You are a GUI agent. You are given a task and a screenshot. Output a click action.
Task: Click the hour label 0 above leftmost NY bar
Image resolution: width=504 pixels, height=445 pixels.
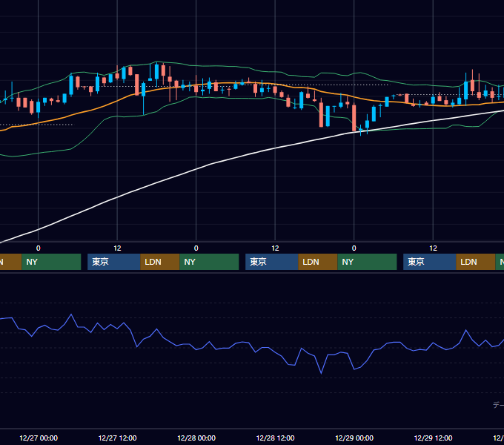point(39,248)
